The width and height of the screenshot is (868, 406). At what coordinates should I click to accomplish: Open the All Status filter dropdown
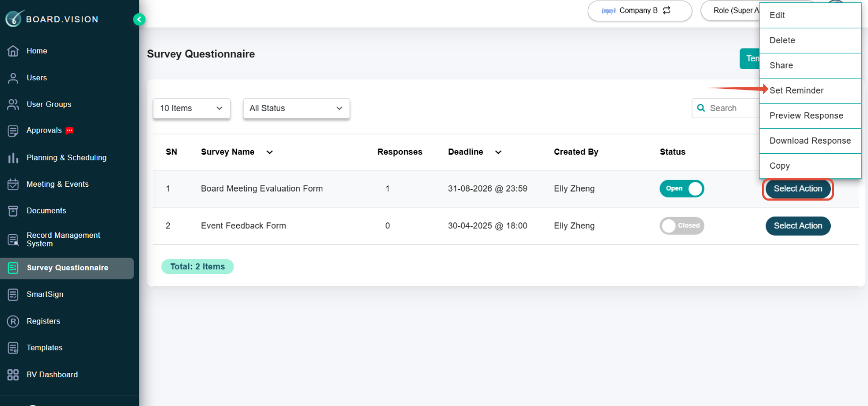(x=296, y=109)
